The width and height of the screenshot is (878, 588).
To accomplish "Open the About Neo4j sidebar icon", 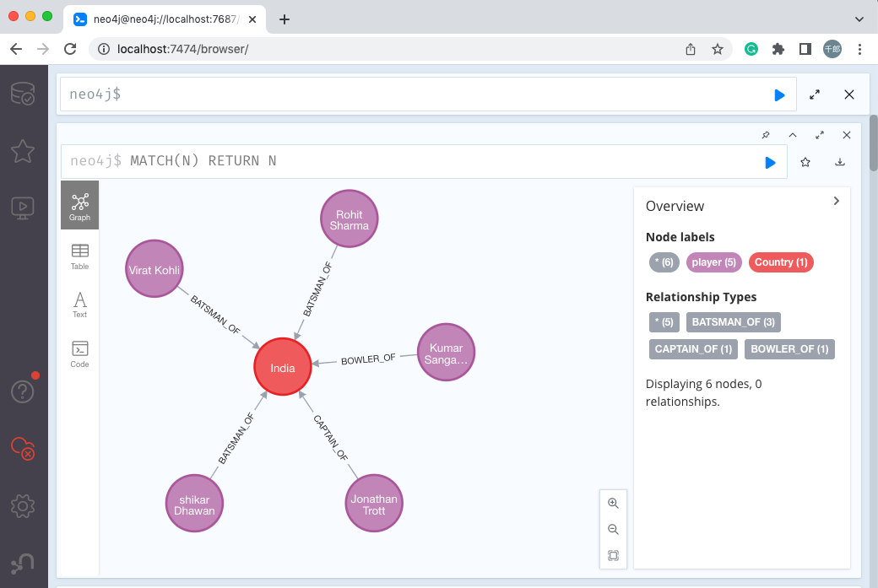I will (x=23, y=563).
